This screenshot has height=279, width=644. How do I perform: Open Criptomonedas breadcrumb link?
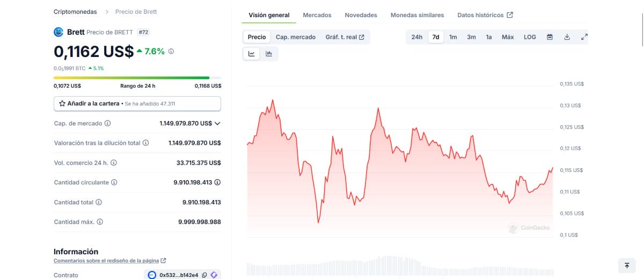coord(76,11)
